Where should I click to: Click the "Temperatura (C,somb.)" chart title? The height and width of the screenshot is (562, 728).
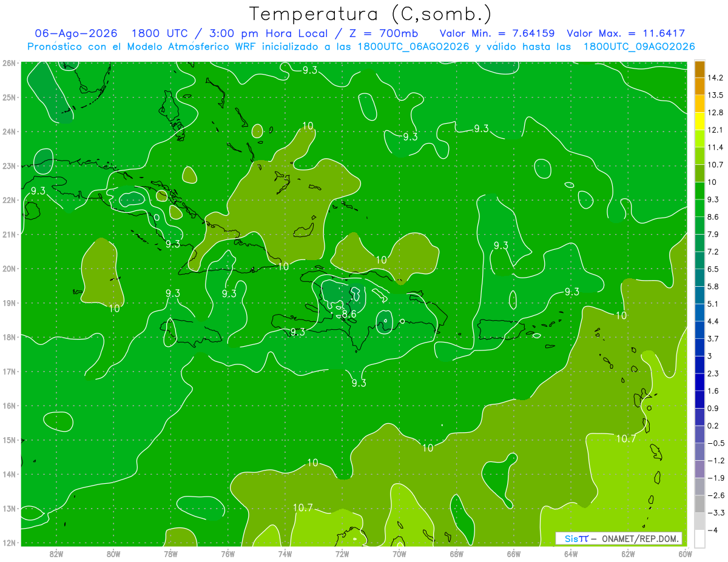pyautogui.click(x=371, y=14)
